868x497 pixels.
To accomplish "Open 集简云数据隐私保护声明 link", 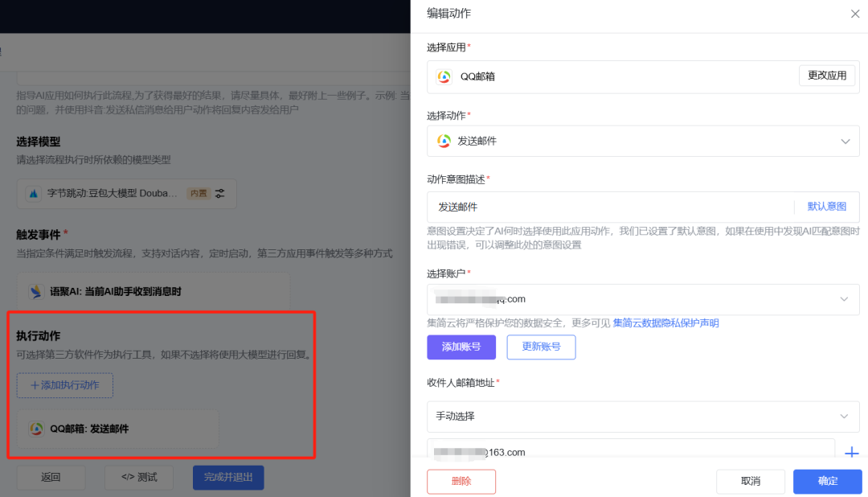I will click(665, 323).
